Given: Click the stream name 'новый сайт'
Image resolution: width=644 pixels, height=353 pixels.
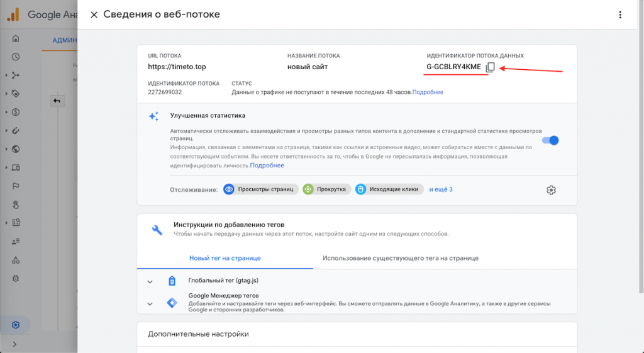Looking at the screenshot, I should (x=307, y=67).
